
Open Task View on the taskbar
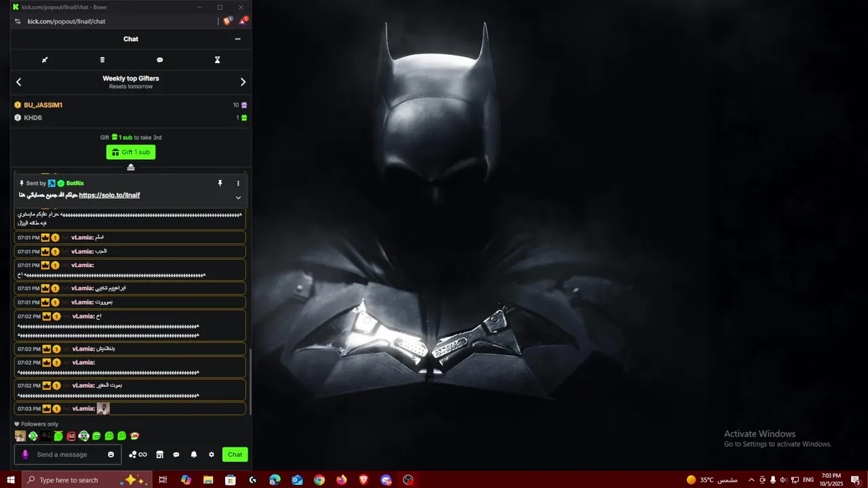point(163,480)
